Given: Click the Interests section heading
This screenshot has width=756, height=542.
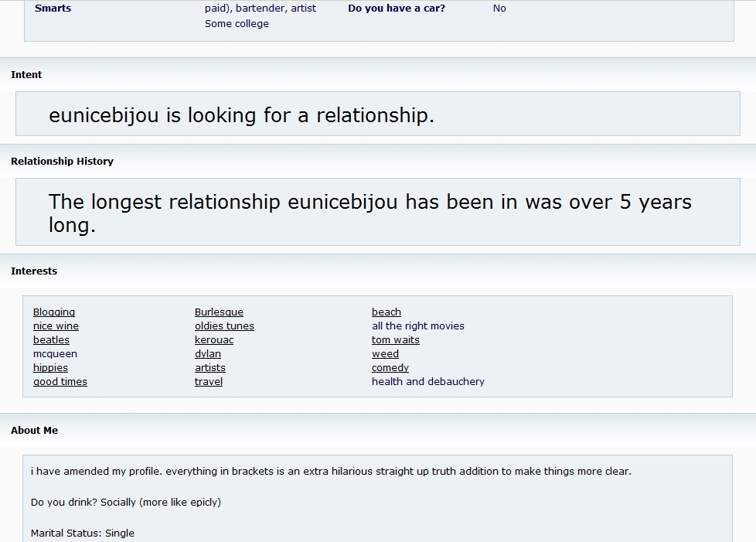Looking at the screenshot, I should (34, 271).
